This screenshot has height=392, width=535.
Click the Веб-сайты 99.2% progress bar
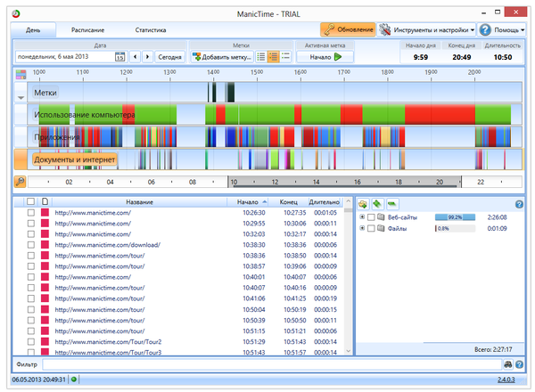click(455, 217)
